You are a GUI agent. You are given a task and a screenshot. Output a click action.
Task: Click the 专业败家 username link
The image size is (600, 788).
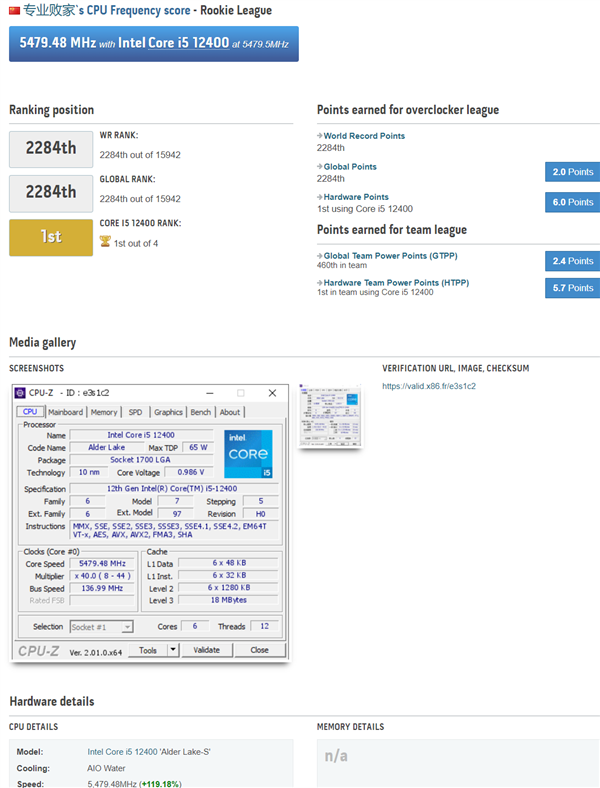(x=48, y=10)
